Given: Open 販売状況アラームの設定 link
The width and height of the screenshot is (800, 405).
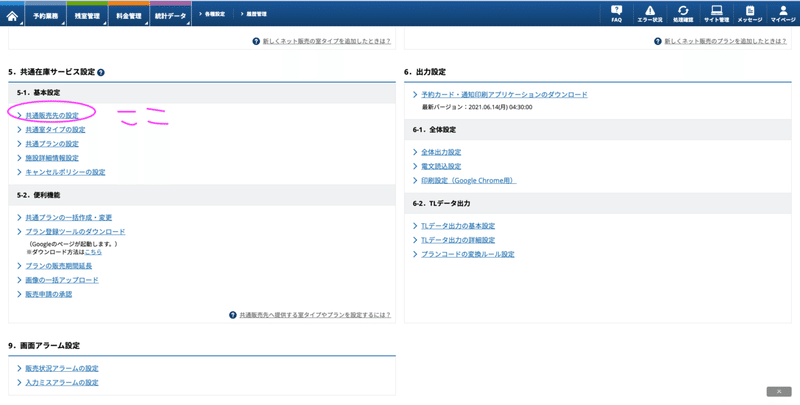Looking at the screenshot, I should (x=62, y=369).
